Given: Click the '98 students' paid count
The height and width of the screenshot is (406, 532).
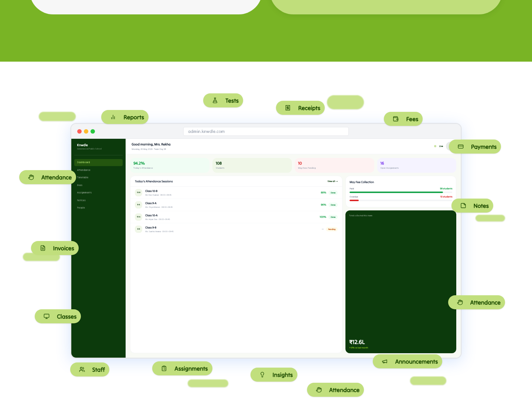Looking at the screenshot, I should coord(446,189).
